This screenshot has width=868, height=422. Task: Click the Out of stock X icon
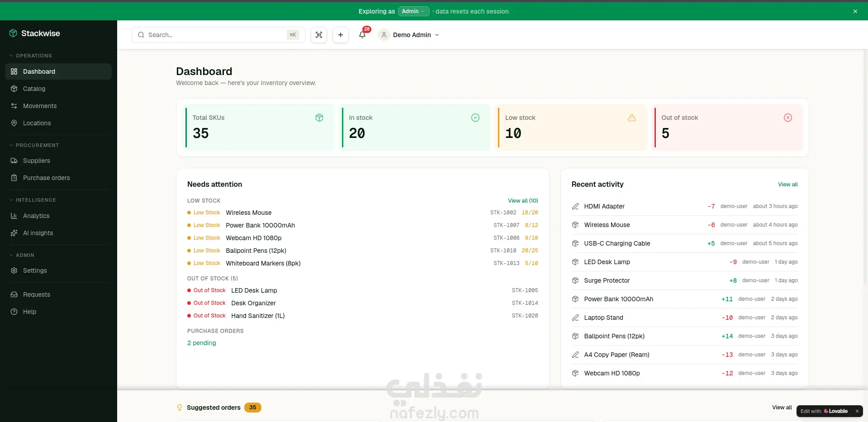(788, 118)
